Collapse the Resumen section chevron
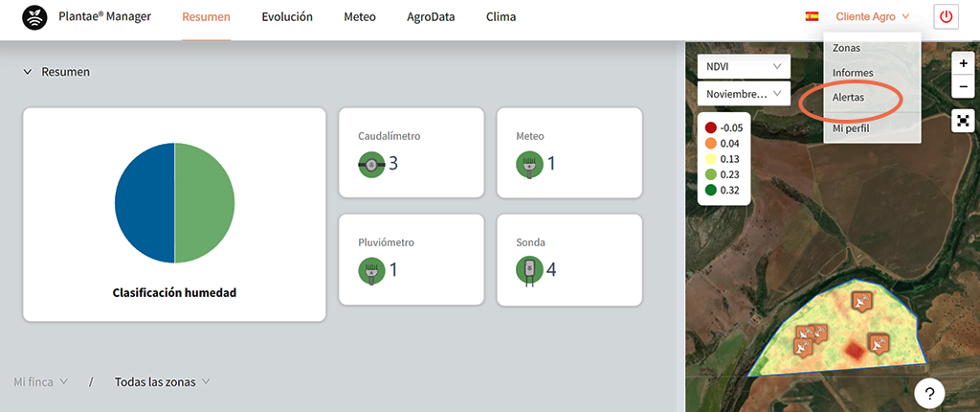 tap(27, 72)
